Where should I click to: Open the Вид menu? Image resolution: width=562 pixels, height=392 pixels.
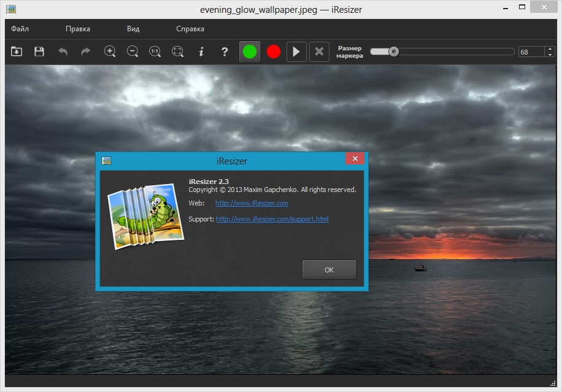(133, 29)
